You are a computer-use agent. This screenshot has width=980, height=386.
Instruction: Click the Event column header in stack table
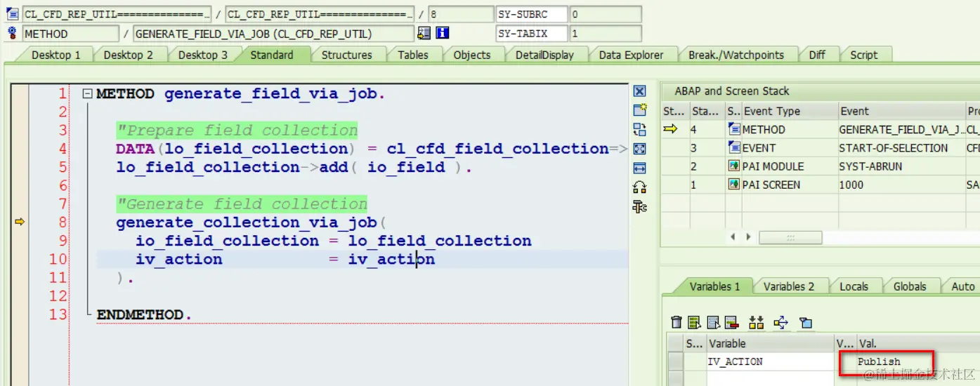[902, 111]
